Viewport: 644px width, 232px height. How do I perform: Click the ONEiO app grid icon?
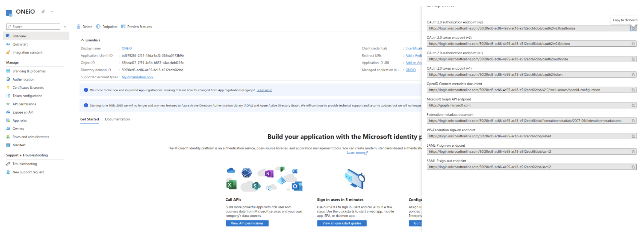(x=9, y=13)
